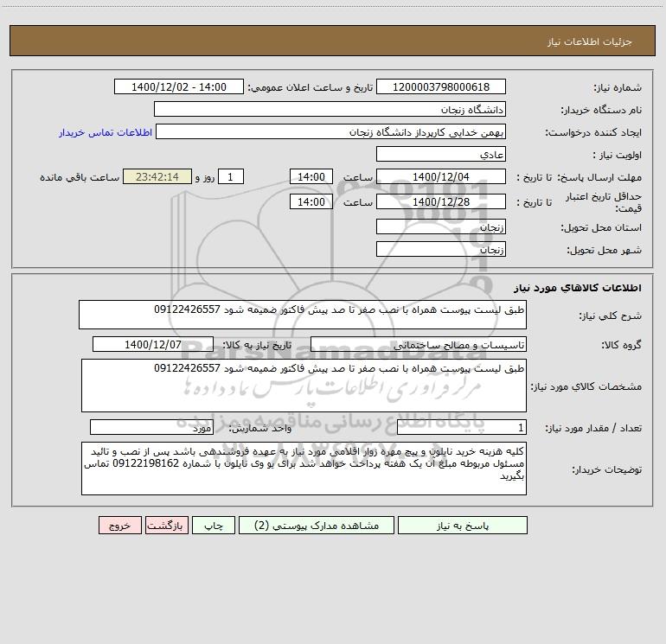Click the price validity date 1400/12/28
666x644 pixels.
click(441, 201)
